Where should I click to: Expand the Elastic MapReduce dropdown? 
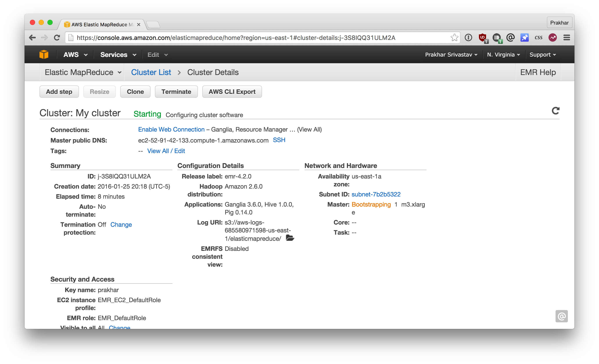(x=83, y=72)
